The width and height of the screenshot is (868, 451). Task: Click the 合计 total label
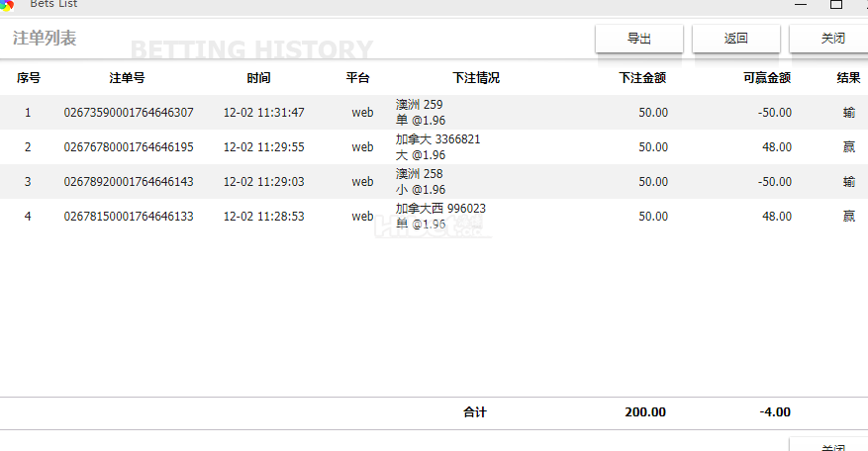click(475, 412)
